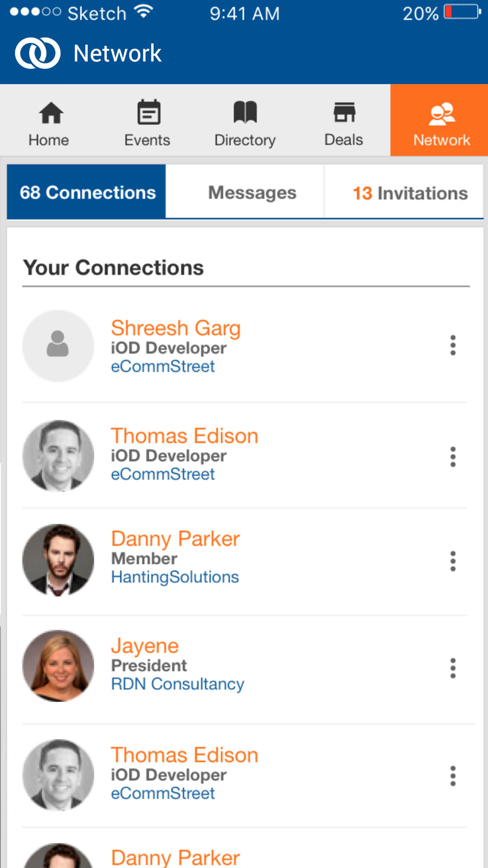
Task: Tap the Home icon in navigation bar
Action: click(51, 113)
